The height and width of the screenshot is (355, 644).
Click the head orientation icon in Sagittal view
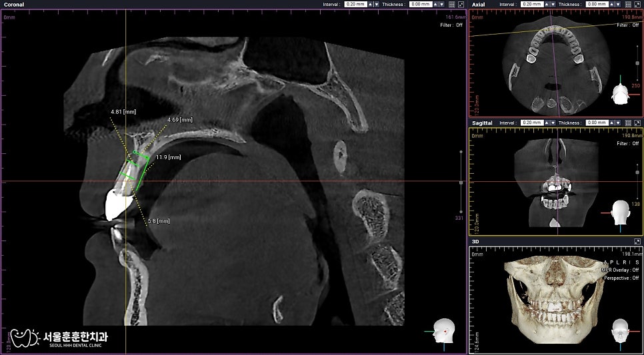click(620, 212)
